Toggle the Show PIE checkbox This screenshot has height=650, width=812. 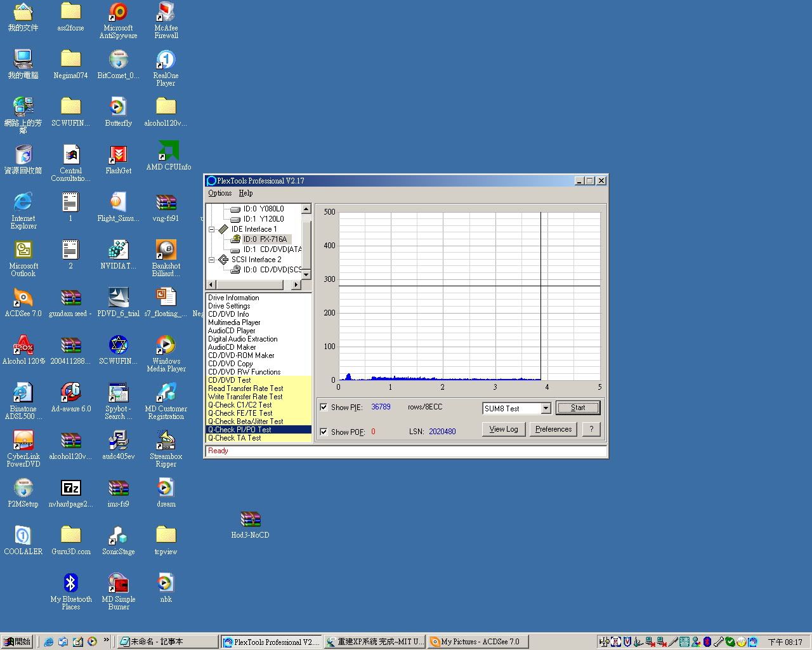(324, 408)
